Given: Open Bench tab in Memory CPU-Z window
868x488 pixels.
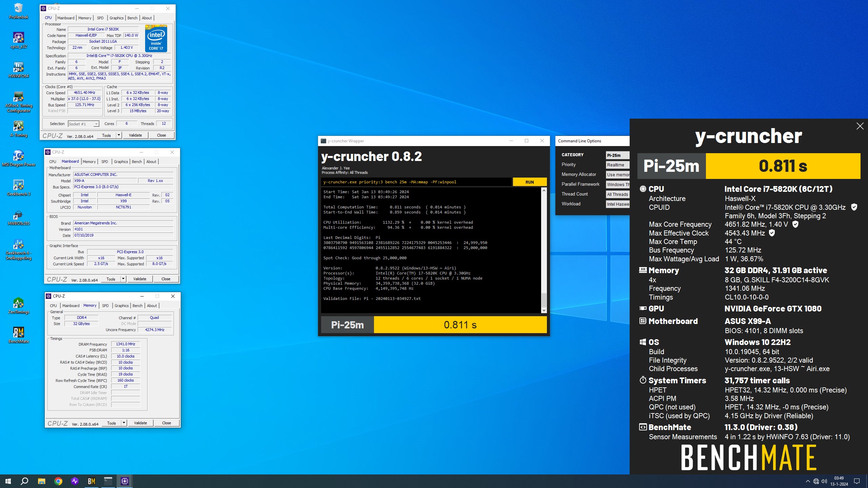Looking at the screenshot, I should (x=137, y=306).
